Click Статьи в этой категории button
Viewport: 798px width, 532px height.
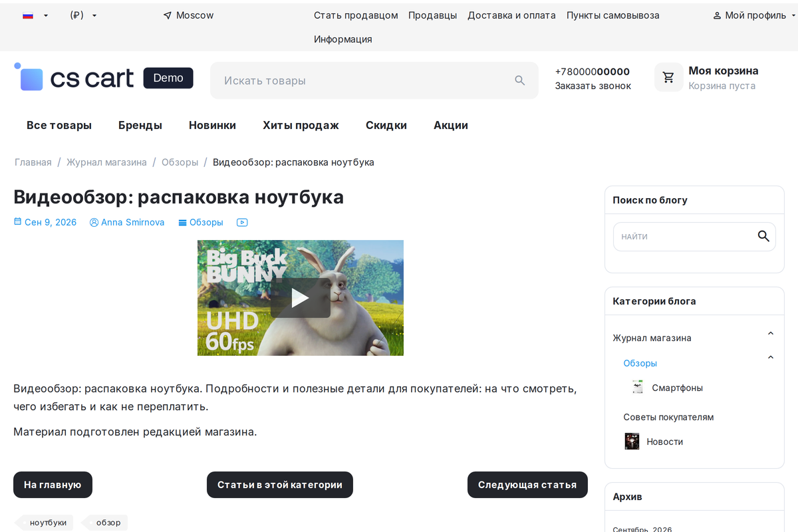pyautogui.click(x=280, y=485)
